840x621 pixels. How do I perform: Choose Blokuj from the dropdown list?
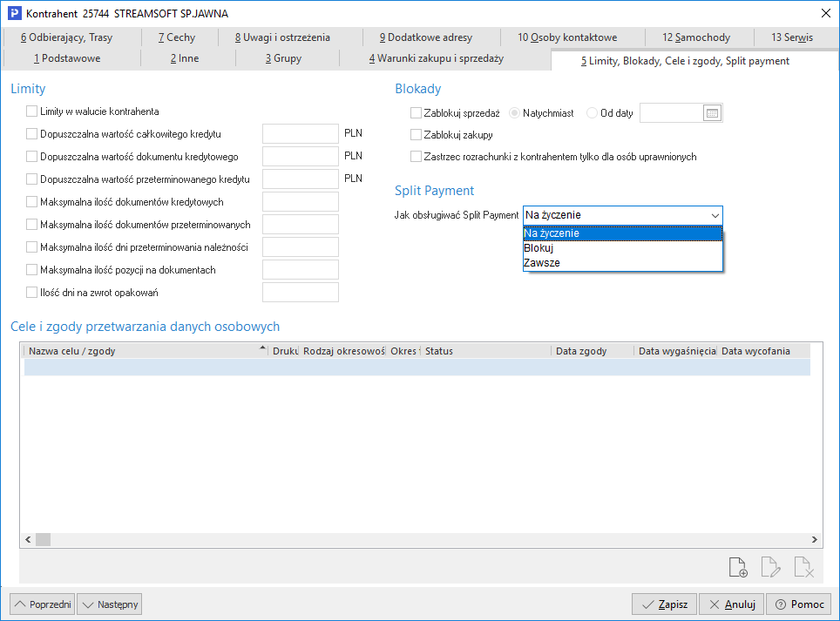point(622,248)
